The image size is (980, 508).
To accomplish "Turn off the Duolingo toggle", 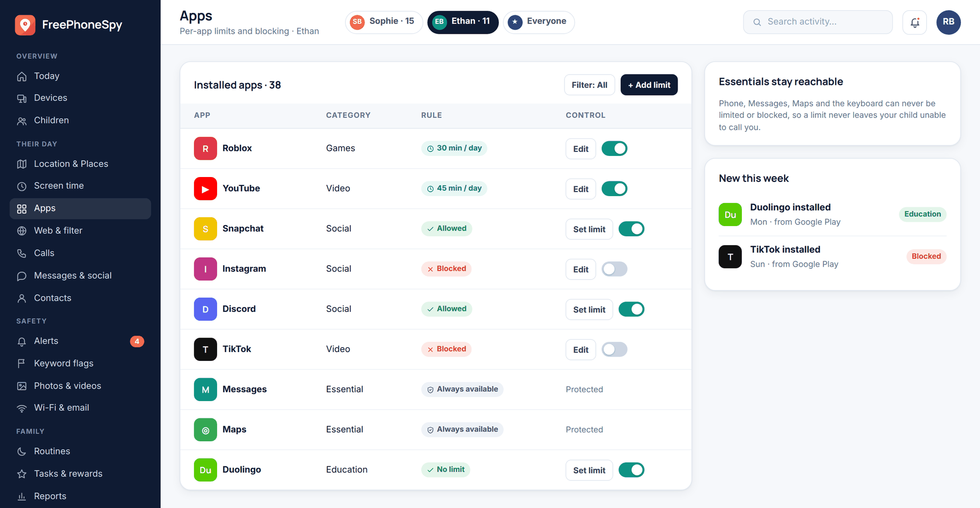I will 631,470.
